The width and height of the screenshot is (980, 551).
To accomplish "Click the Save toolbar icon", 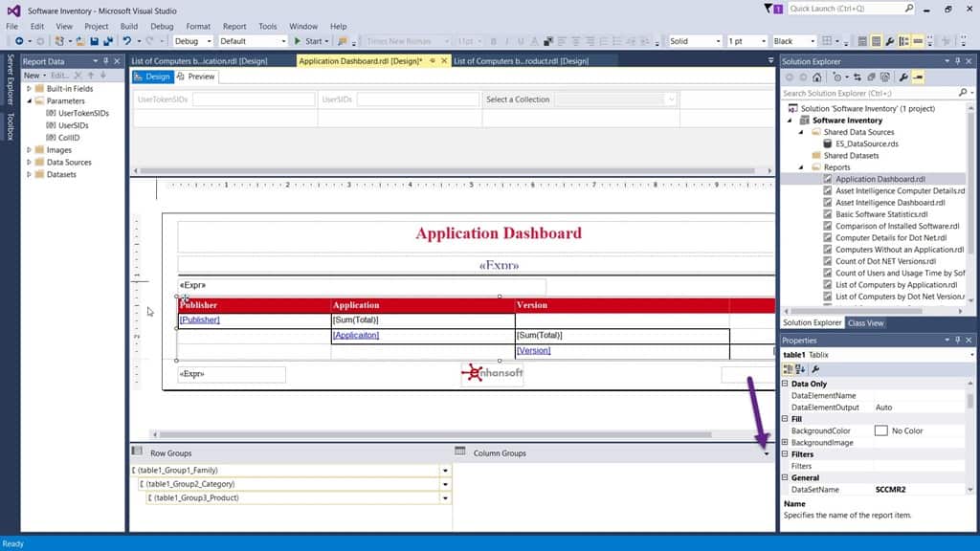I will pyautogui.click(x=96, y=42).
